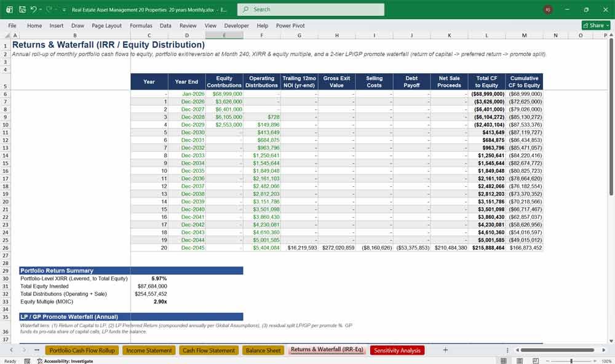Switch to Income Statement sheet
This screenshot has width=615, height=364.
click(x=149, y=350)
